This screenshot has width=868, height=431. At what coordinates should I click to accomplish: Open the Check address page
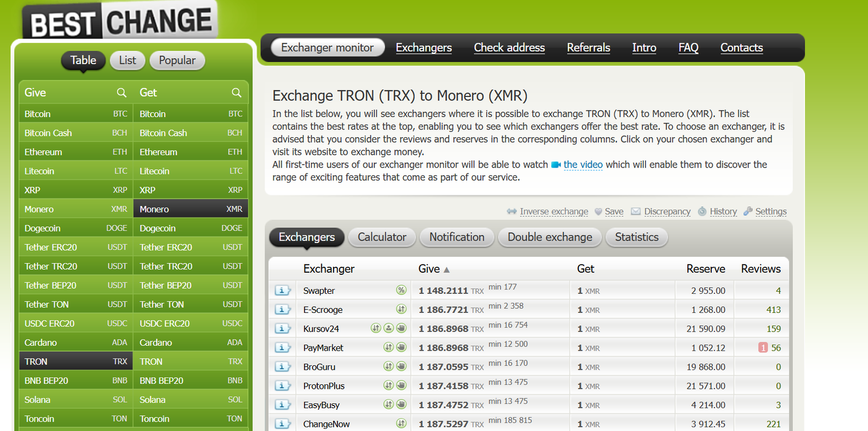(x=509, y=48)
